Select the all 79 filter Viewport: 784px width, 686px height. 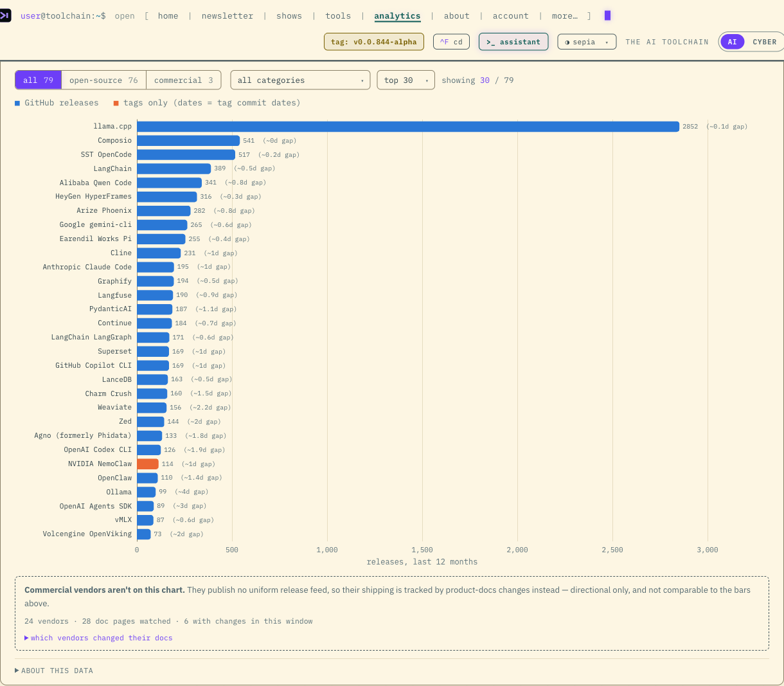39,80
